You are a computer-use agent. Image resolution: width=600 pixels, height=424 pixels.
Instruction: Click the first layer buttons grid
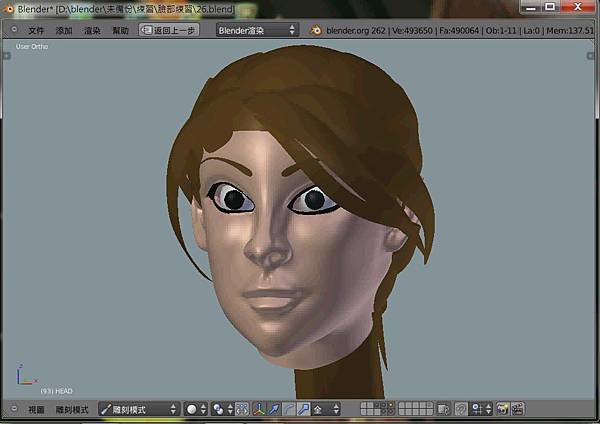(x=378, y=409)
